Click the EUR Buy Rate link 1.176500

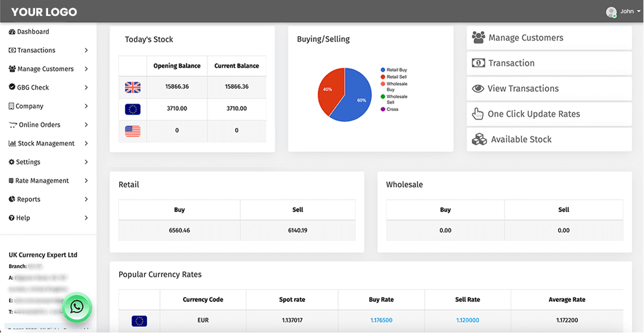pyautogui.click(x=381, y=319)
